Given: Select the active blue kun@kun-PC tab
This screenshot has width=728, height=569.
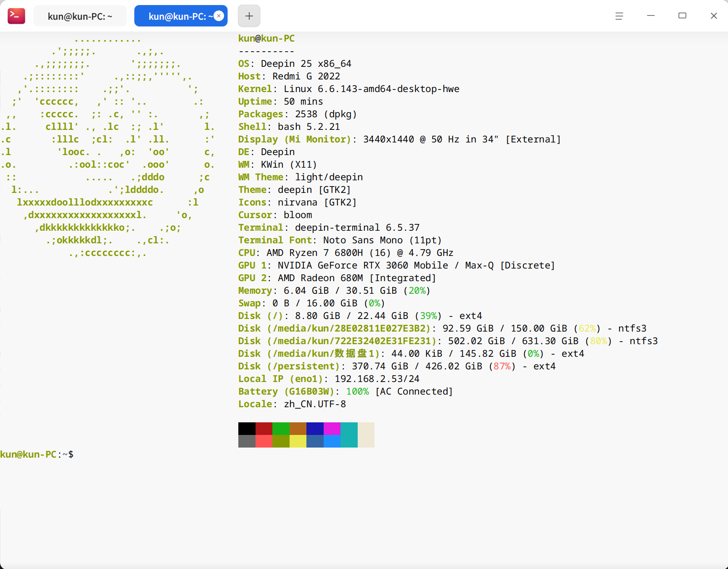Looking at the screenshot, I should [x=181, y=16].
